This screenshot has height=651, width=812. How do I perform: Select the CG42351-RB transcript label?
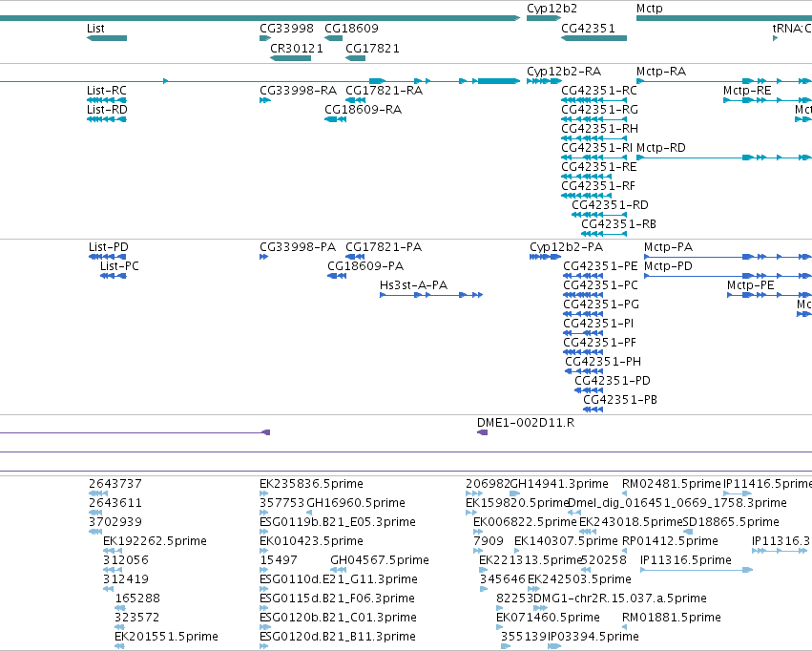(618, 224)
